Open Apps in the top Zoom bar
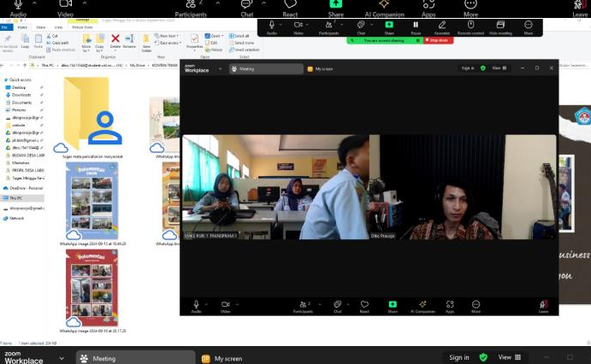591x364 pixels. [x=428, y=8]
